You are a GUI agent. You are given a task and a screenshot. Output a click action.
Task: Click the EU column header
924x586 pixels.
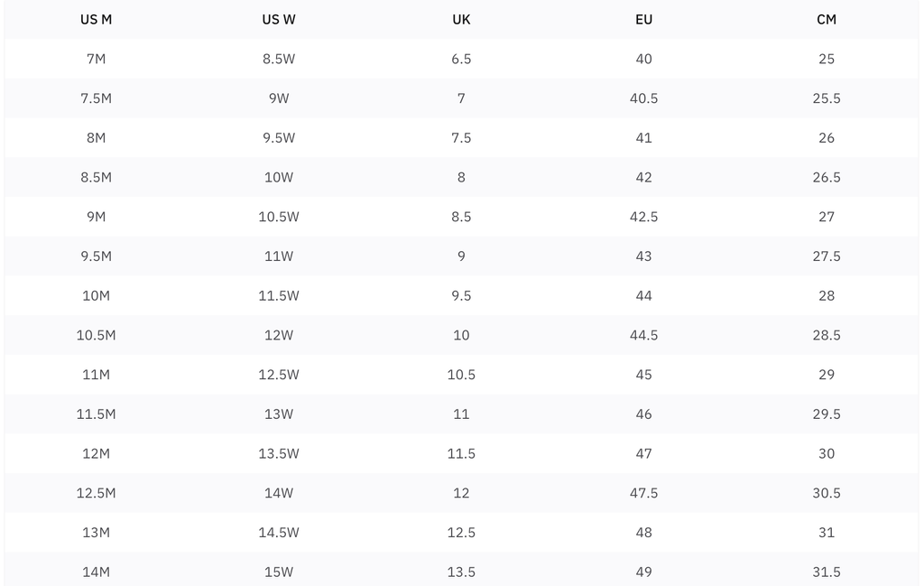click(643, 19)
